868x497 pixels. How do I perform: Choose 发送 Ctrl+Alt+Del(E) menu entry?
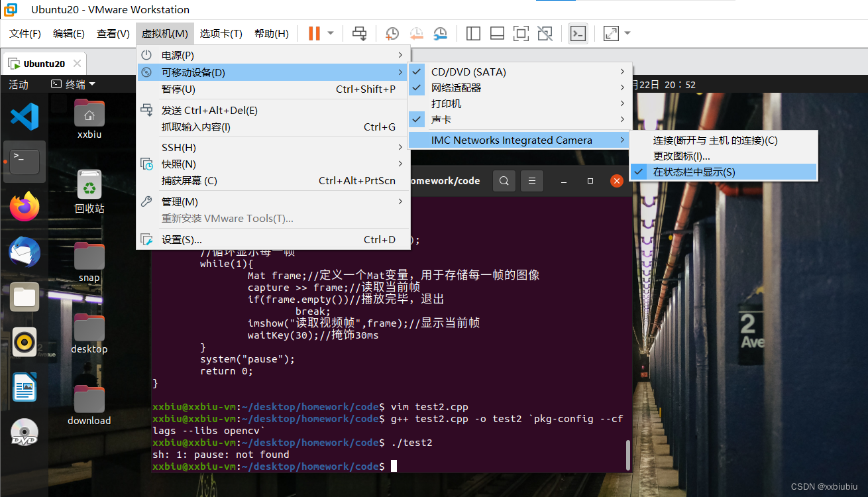[x=274, y=111]
